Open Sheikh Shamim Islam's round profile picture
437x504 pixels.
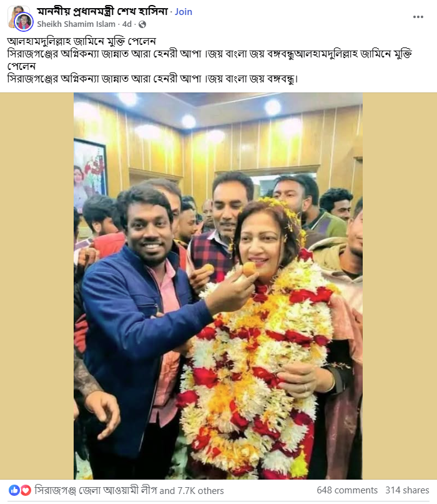24,22
